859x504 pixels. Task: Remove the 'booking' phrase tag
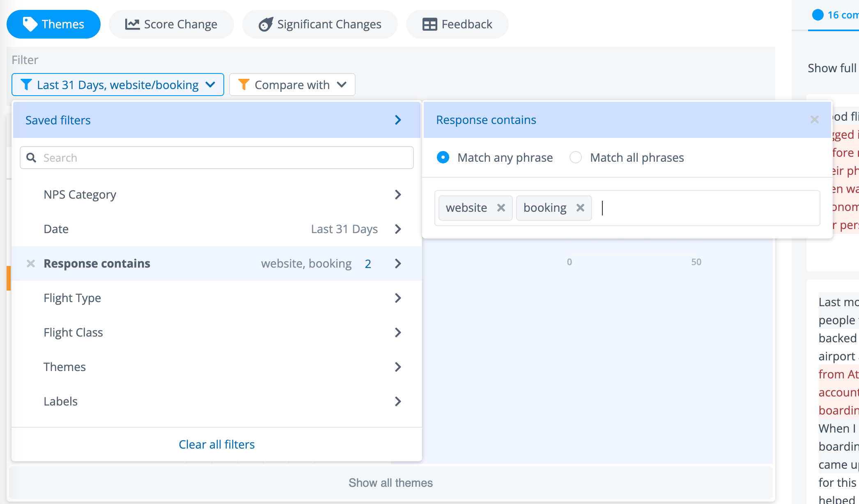tap(580, 208)
